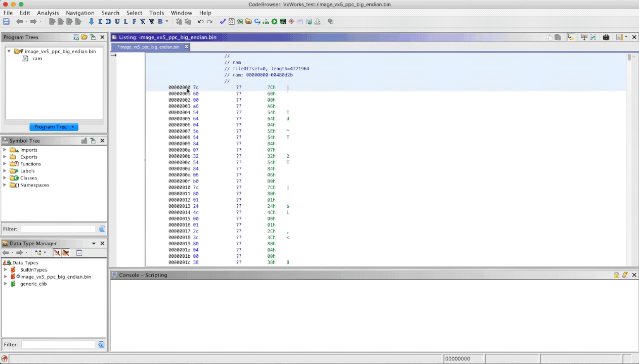Open dropdown arrow beside Listing header image icon
The image size is (639, 364).
[626, 37]
